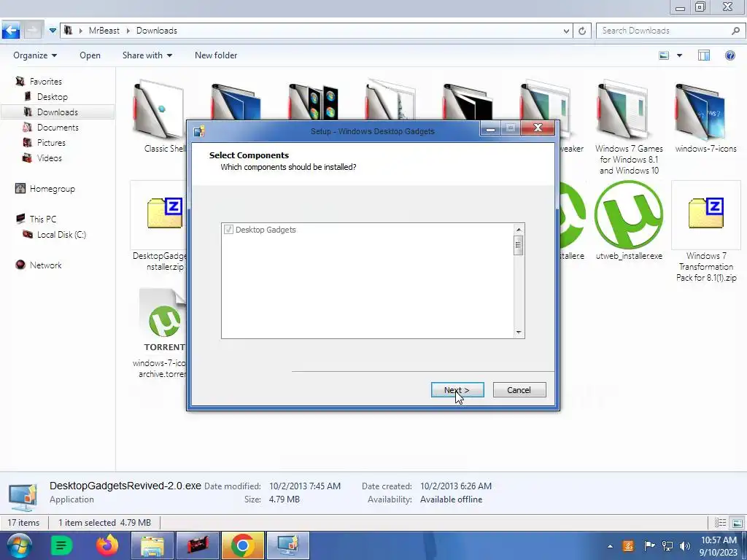Open File Explorer from the taskbar
This screenshot has height=560, width=747.
click(152, 545)
